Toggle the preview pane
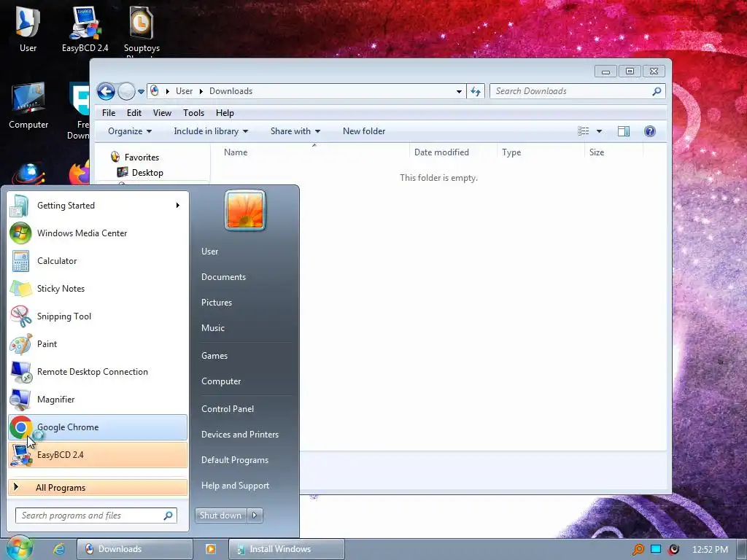Viewport: 747px width, 560px height. click(624, 131)
